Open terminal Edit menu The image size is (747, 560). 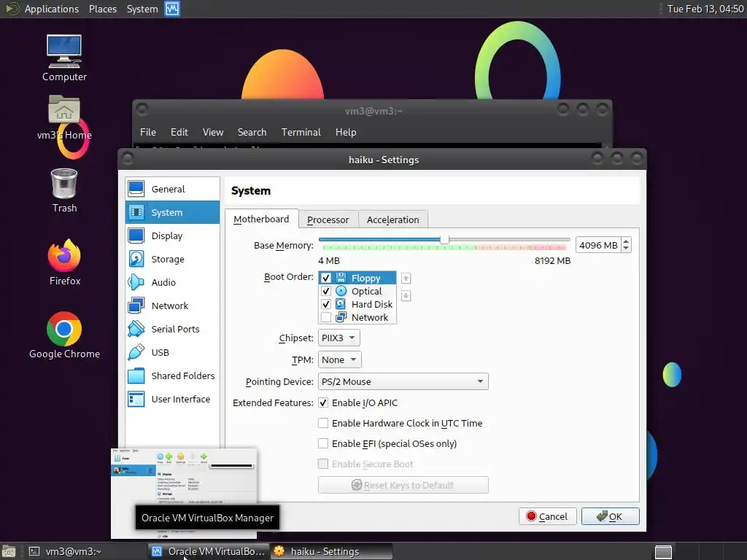pyautogui.click(x=179, y=132)
